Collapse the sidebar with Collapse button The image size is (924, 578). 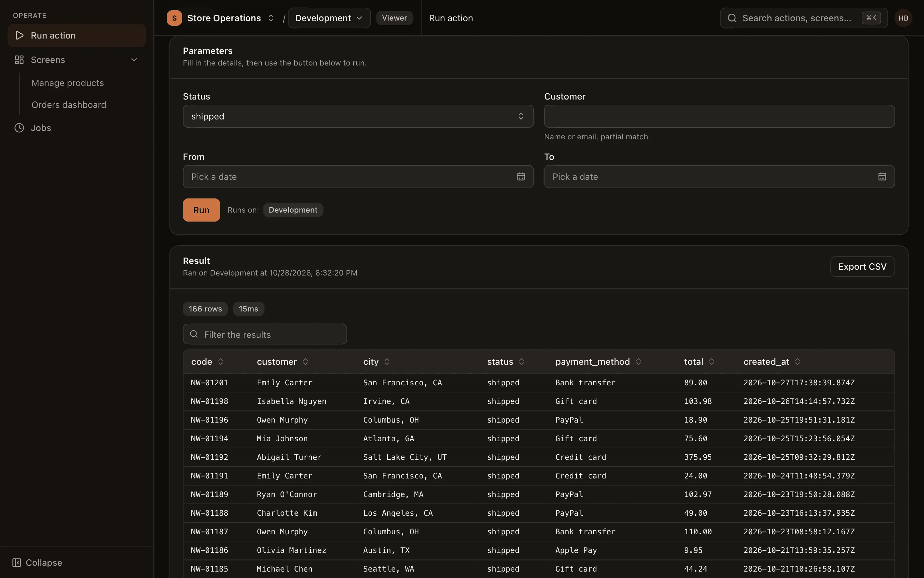coord(38,562)
